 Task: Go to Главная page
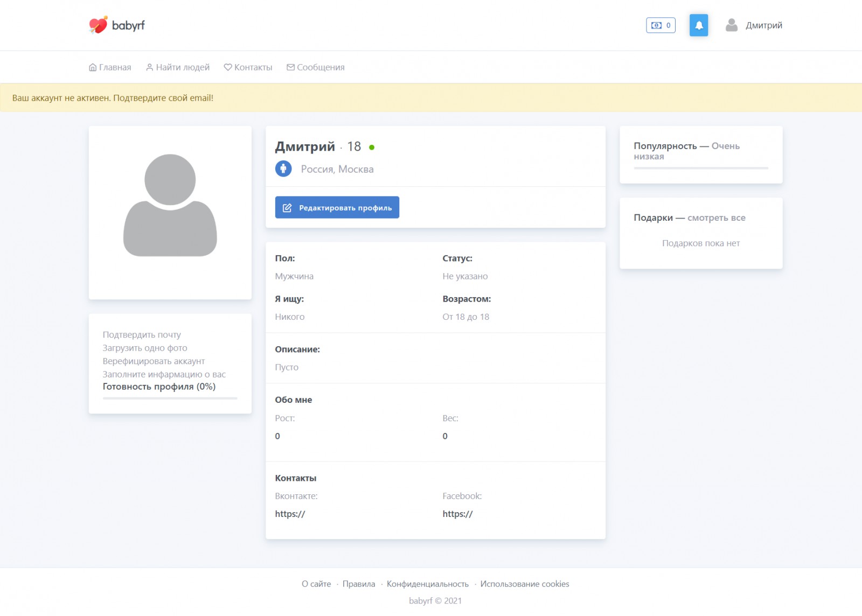(x=110, y=67)
